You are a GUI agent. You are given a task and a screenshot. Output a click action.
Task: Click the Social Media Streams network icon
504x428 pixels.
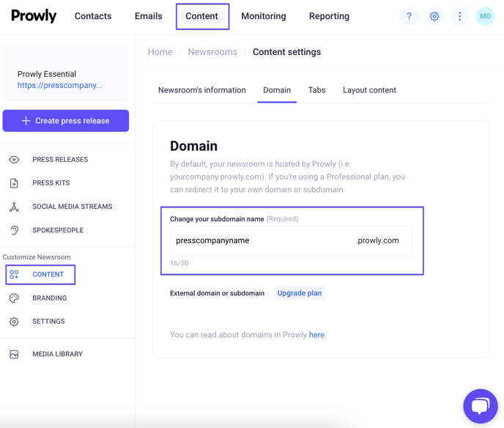click(14, 207)
